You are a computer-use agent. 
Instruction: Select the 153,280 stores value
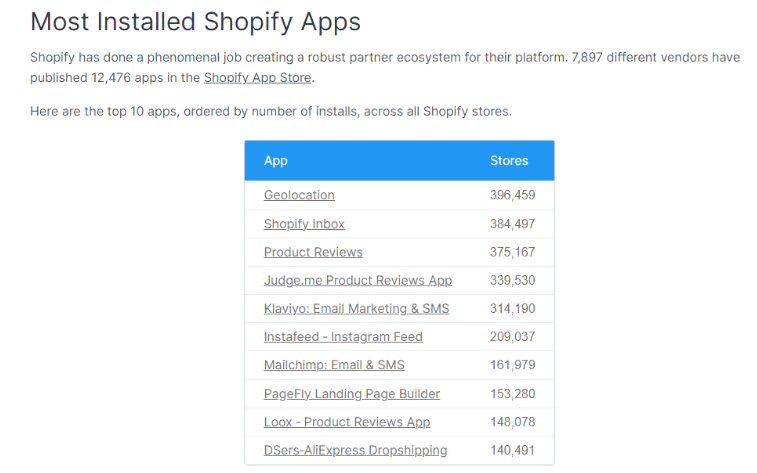[512, 394]
